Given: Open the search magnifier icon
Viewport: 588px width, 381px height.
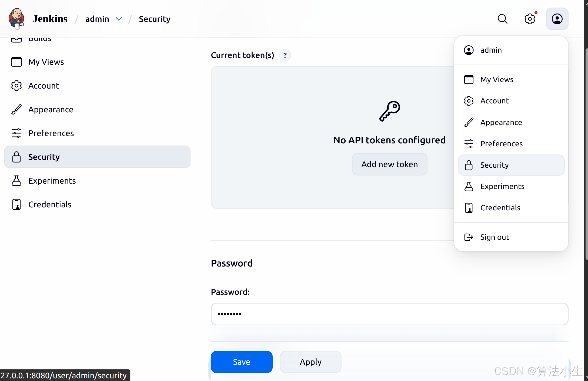Looking at the screenshot, I should pos(502,19).
